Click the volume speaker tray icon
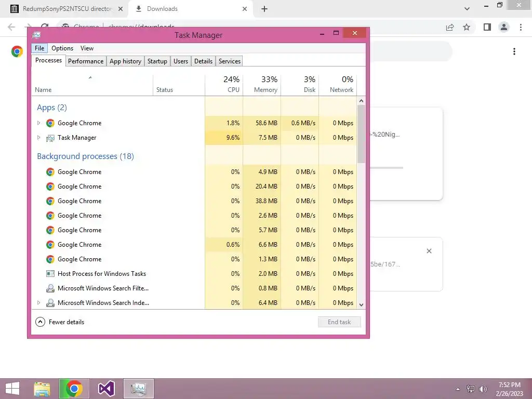Screen dimensions: 532x399 tap(483, 389)
